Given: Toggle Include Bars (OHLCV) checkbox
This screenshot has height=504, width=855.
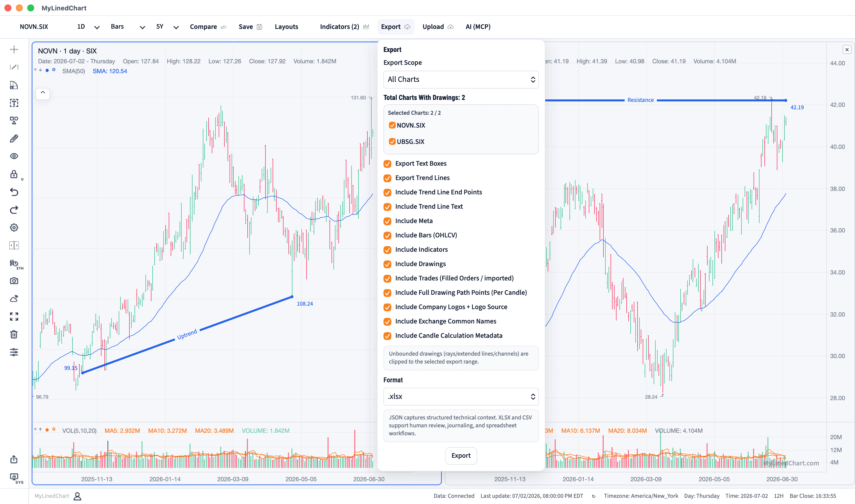Looking at the screenshot, I should tap(387, 236).
